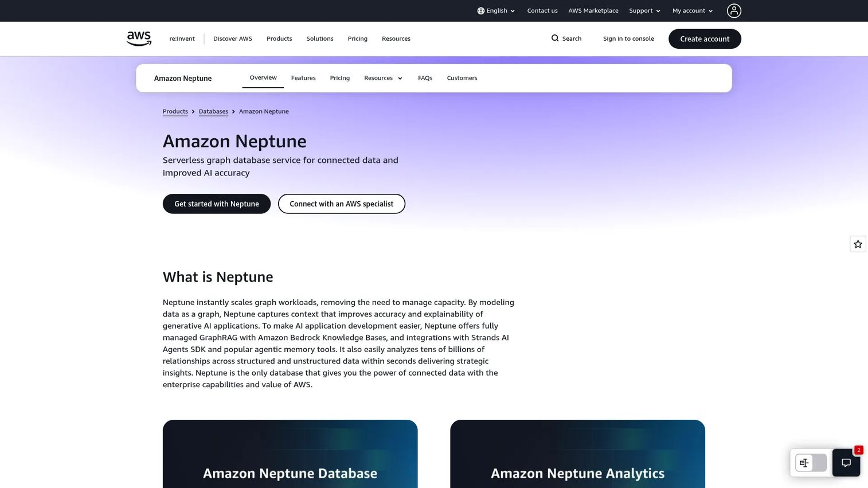Open the Resources menu in main nav
The image size is (868, 488).
click(396, 39)
